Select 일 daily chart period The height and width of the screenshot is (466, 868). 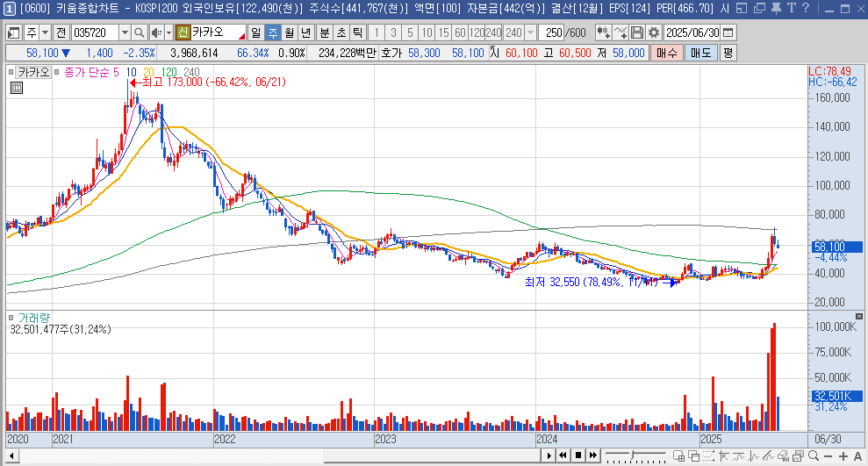[255, 32]
